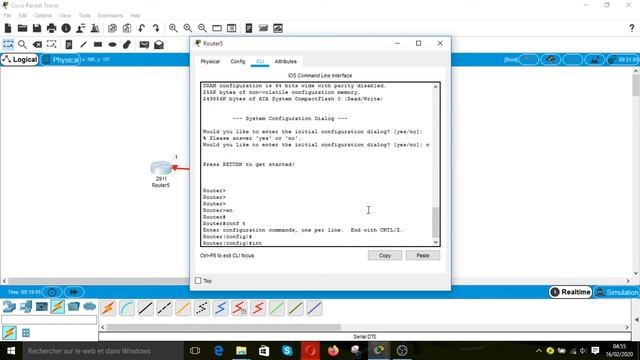
Task: Click the cable list left scroll arrow
Action: point(102,327)
